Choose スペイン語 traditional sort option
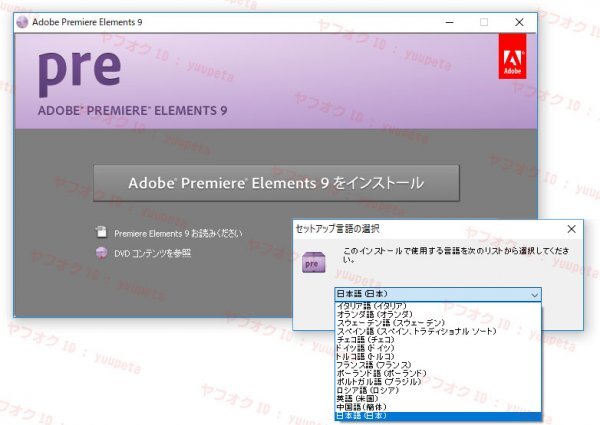The height and width of the screenshot is (425, 600). (438, 331)
